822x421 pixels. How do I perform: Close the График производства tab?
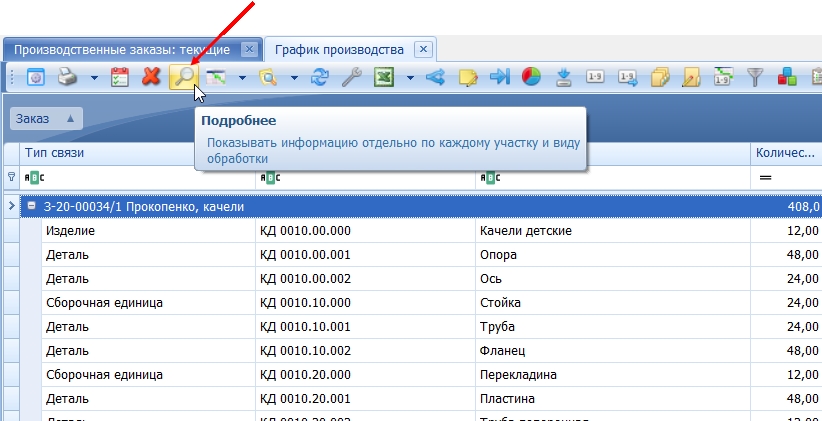pos(424,50)
